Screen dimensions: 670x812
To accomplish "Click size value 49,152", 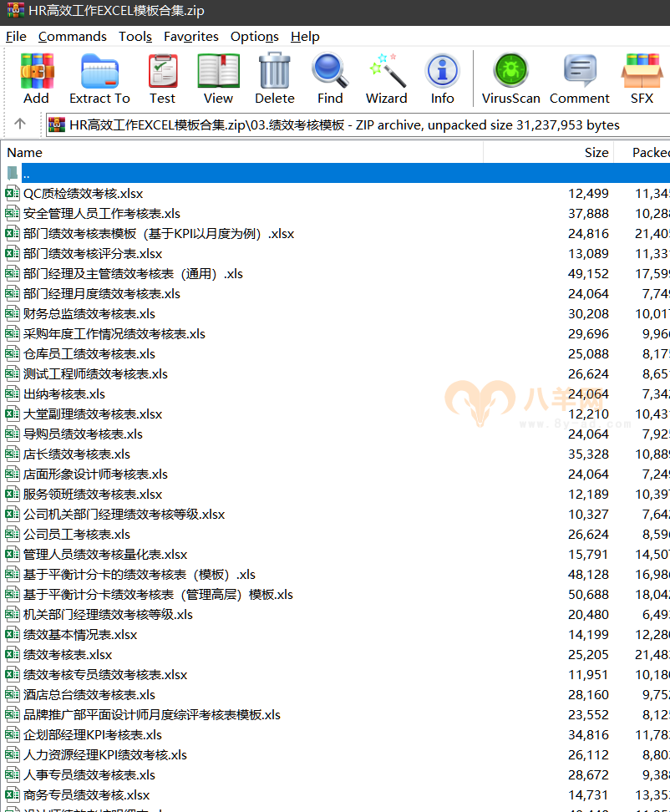I will click(x=589, y=274).
